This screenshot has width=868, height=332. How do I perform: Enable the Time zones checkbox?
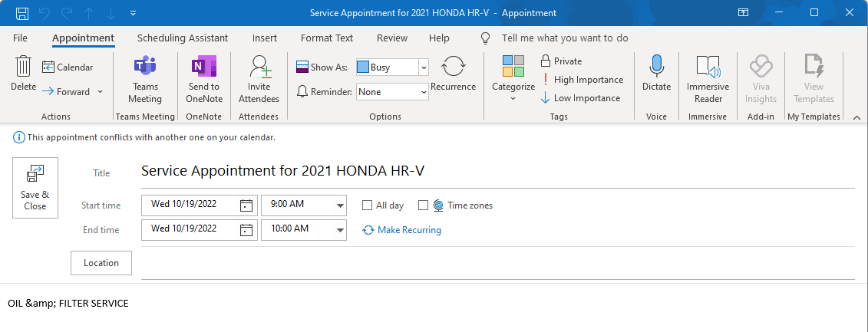pyautogui.click(x=424, y=205)
